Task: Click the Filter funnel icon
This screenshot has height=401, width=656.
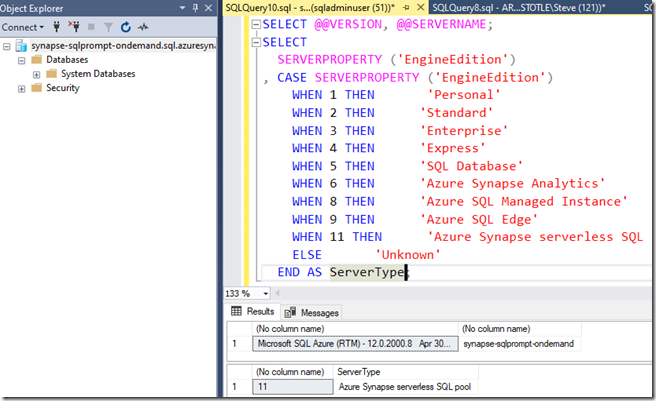Action: 108,28
